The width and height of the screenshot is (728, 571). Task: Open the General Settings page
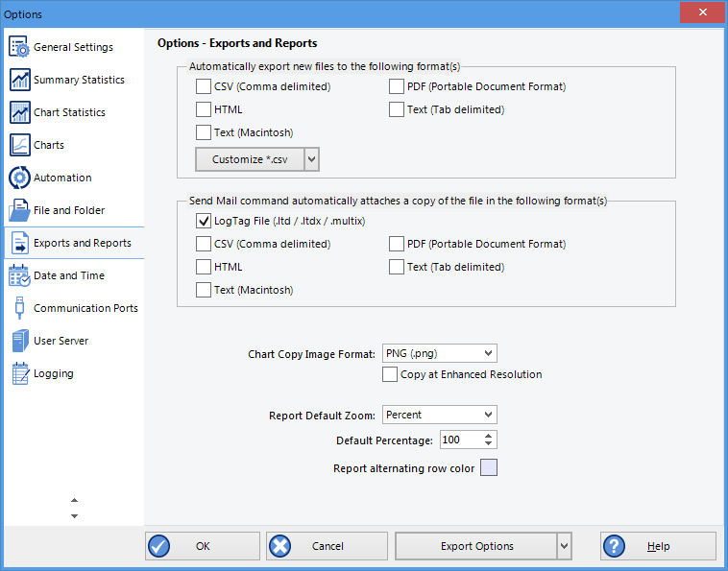click(x=74, y=47)
